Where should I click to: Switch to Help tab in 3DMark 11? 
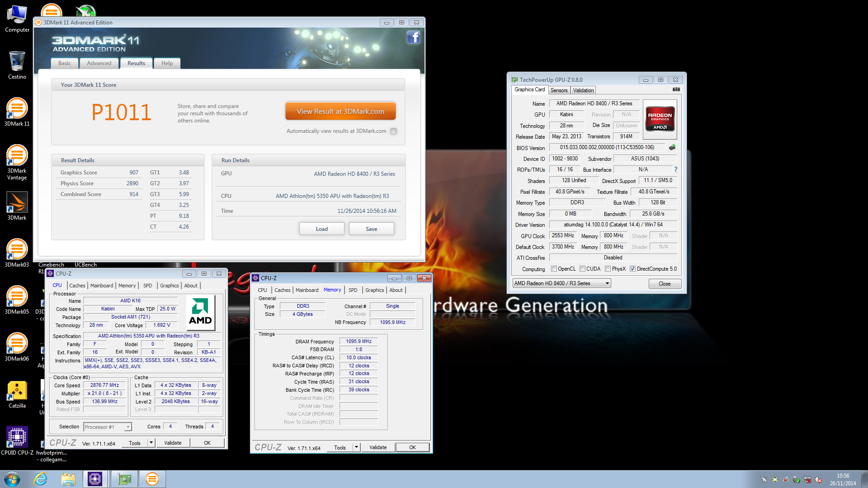pyautogui.click(x=167, y=63)
